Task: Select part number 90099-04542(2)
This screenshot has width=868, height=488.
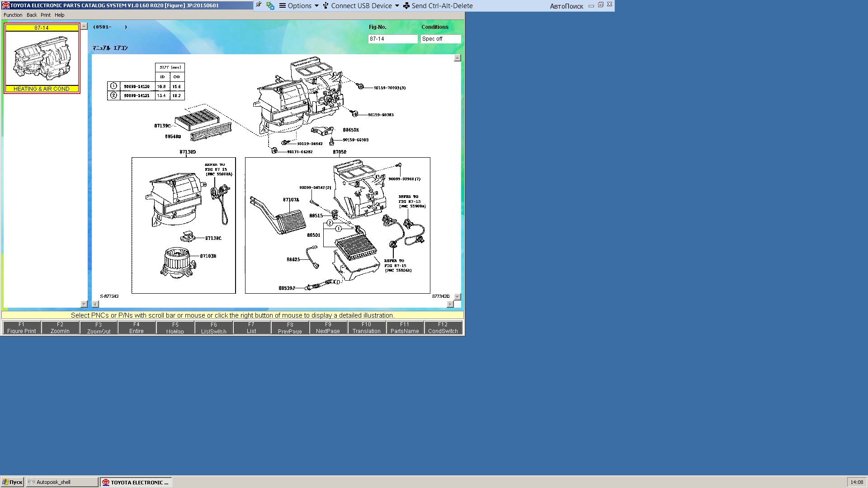Action: [x=315, y=188]
